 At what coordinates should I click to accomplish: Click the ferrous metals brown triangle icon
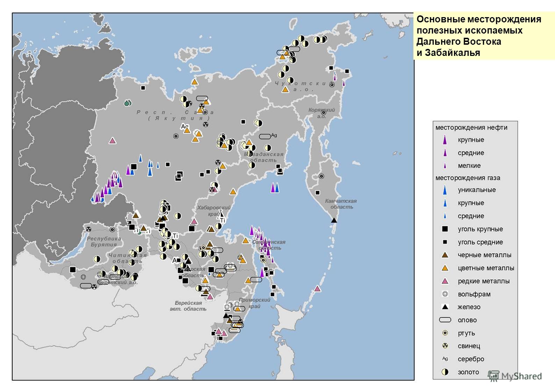coord(445,255)
